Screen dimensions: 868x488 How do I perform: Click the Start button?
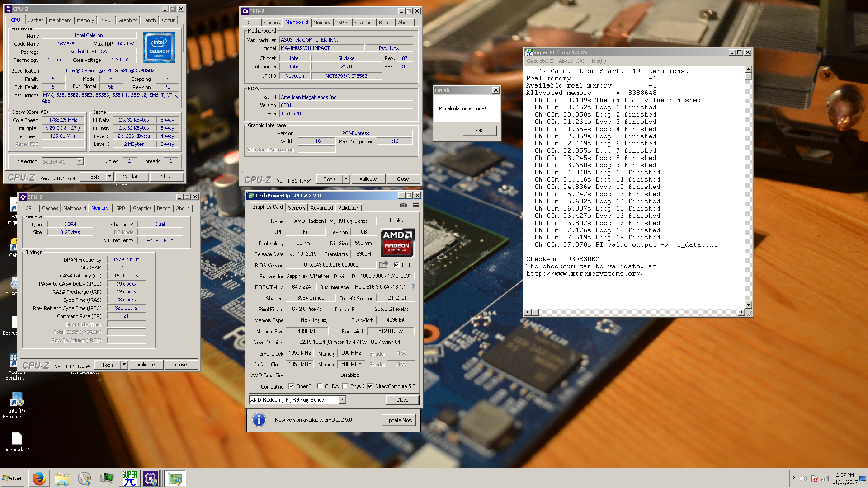pos(12,479)
